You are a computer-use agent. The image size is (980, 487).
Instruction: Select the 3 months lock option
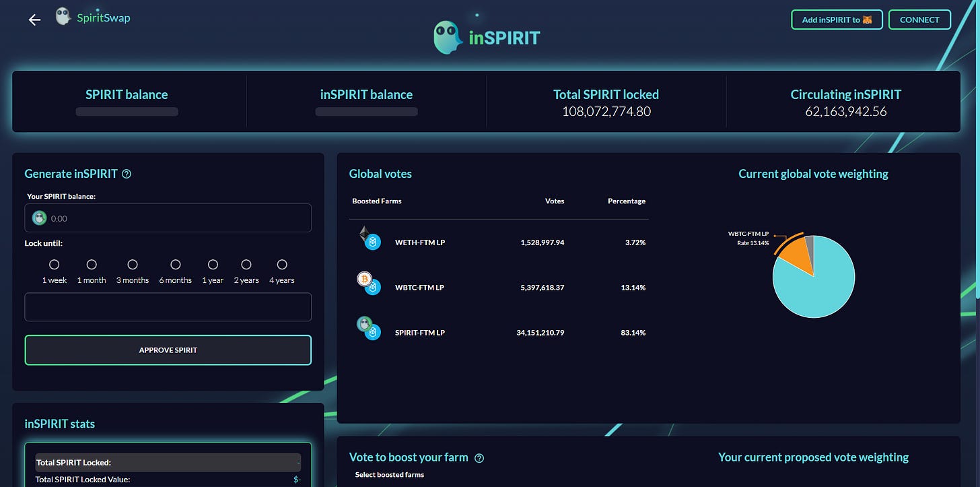[x=133, y=265]
